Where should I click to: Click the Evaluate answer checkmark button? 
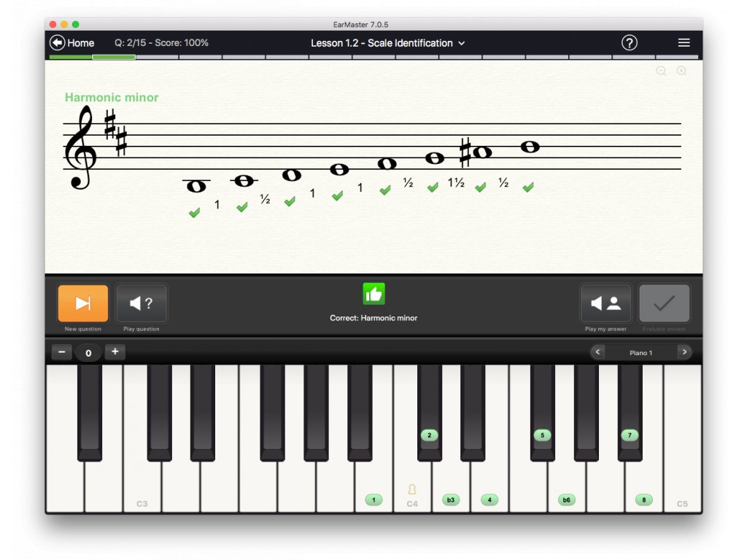pyautogui.click(x=664, y=303)
